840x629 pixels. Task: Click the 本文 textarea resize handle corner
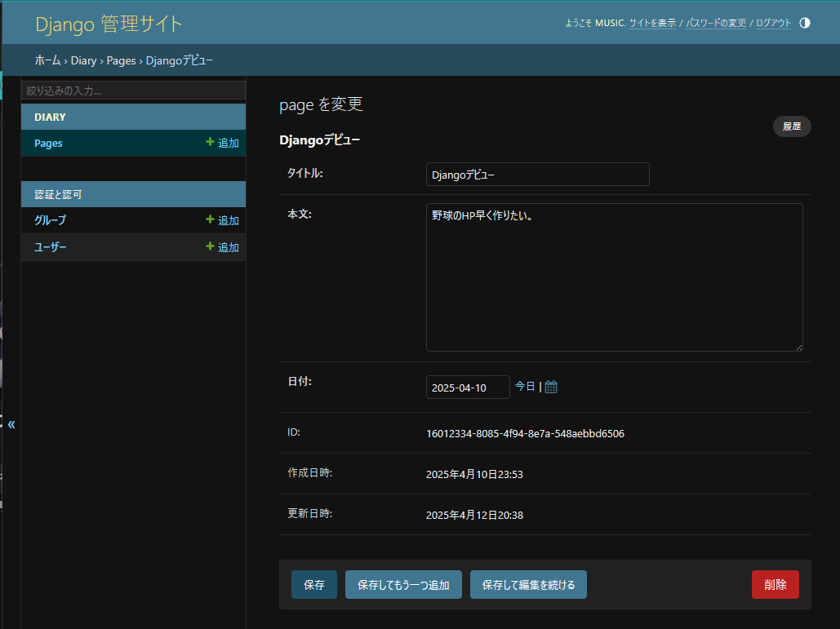pyautogui.click(x=798, y=348)
